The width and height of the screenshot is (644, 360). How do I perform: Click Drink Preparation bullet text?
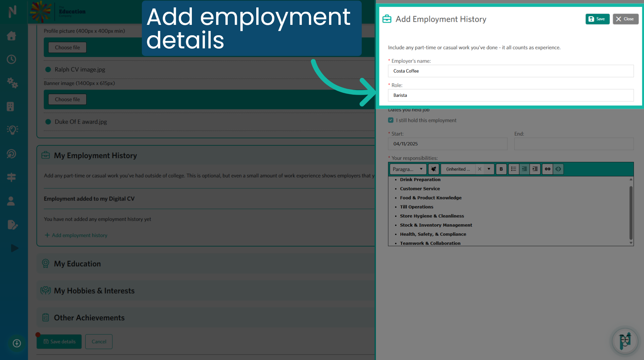point(420,179)
